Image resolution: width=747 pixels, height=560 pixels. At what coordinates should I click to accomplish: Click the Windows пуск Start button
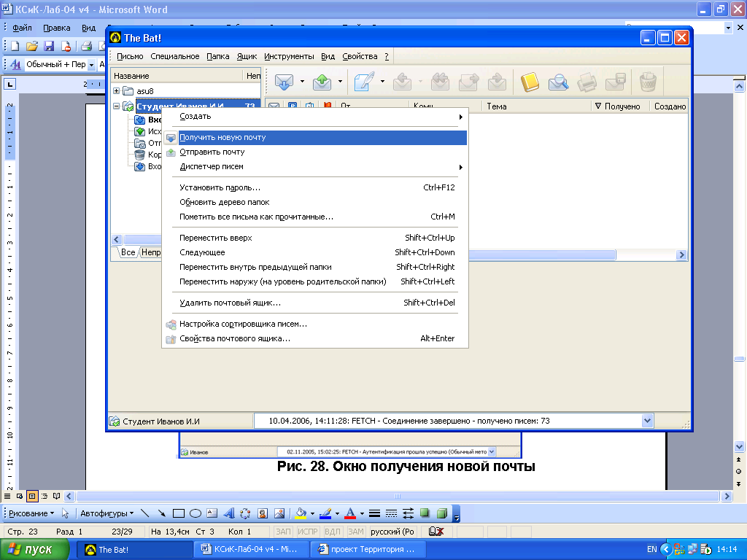click(34, 550)
